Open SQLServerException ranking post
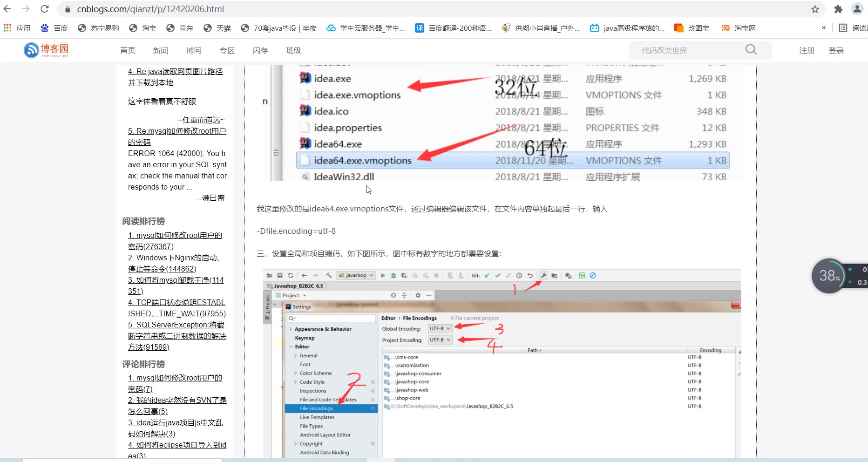Viewport: 868px width, 462px height. [x=177, y=336]
